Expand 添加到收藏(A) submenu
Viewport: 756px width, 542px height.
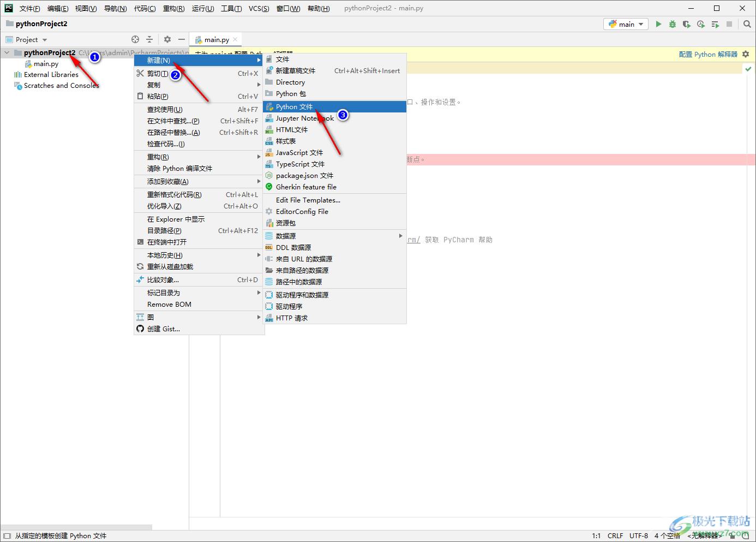click(199, 182)
